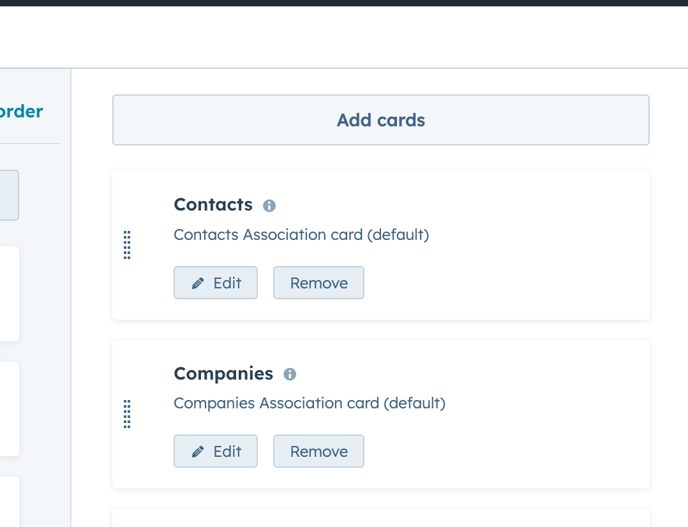Select the Companies card title

coord(223,373)
